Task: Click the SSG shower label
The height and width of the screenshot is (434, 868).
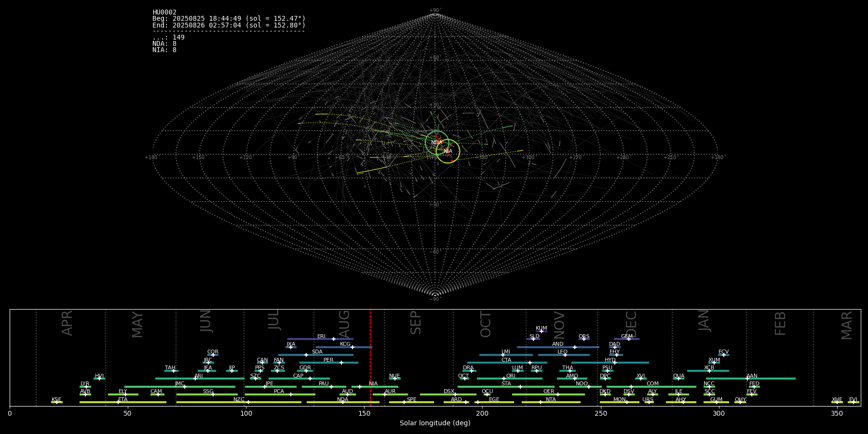Action: tap(208, 392)
